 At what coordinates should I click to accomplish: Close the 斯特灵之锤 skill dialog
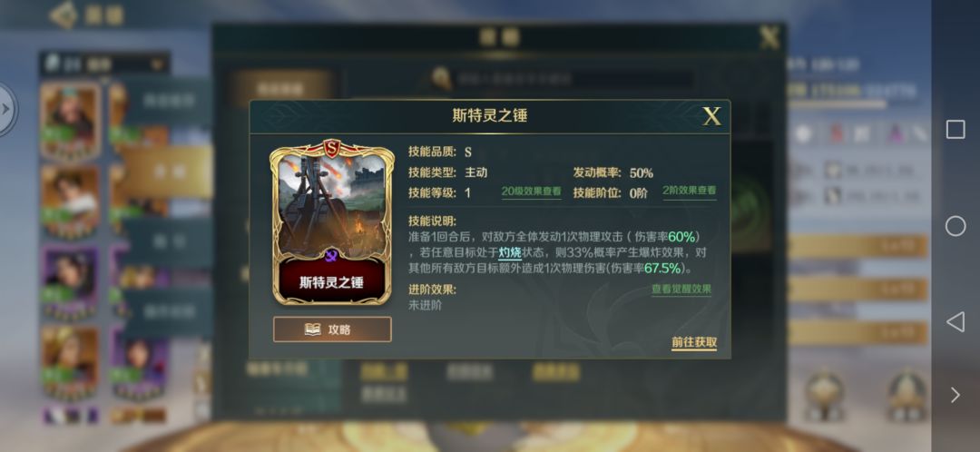pos(712,115)
